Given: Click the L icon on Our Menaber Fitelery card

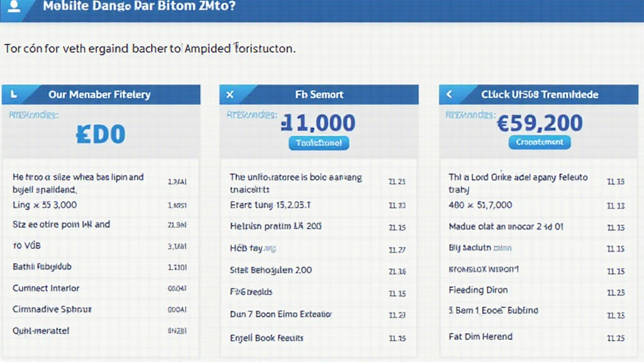Looking at the screenshot, I should [x=14, y=95].
